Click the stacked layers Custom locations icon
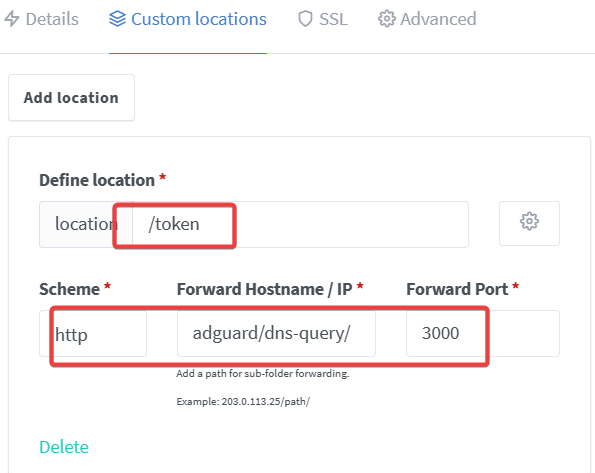The width and height of the screenshot is (595, 473). tap(117, 19)
